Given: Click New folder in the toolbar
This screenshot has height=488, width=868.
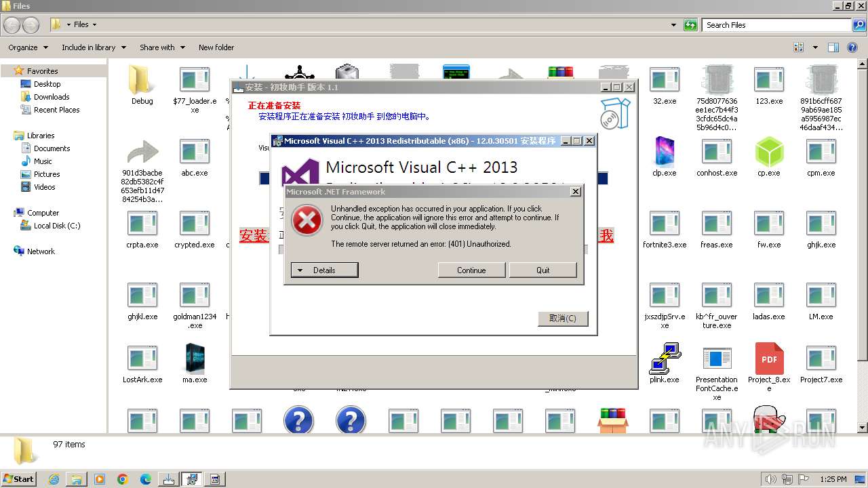Looking at the screenshot, I should pyautogui.click(x=216, y=47).
